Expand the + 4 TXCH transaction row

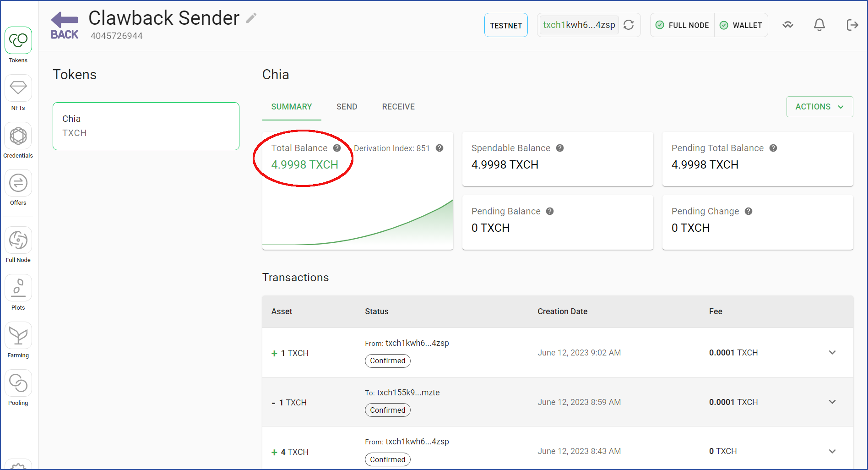tap(832, 451)
